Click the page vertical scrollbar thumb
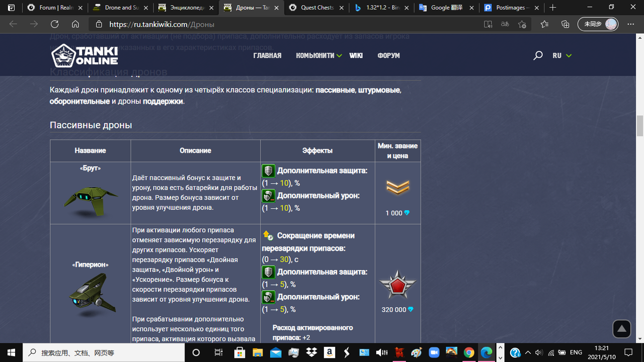Viewport: 644px width, 362px height. point(640,126)
